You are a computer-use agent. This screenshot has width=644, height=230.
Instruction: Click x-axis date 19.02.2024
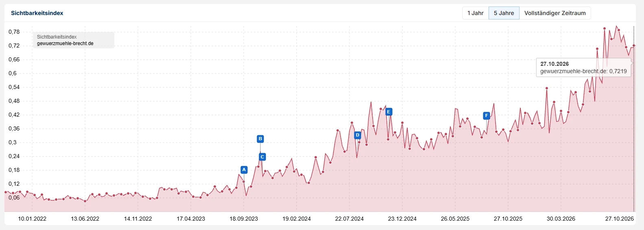(297, 219)
